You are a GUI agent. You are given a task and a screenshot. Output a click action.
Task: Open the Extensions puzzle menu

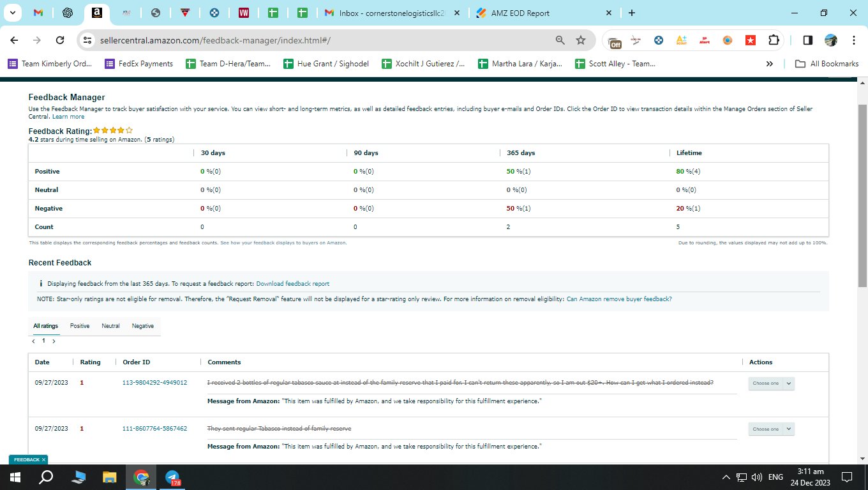(x=774, y=40)
